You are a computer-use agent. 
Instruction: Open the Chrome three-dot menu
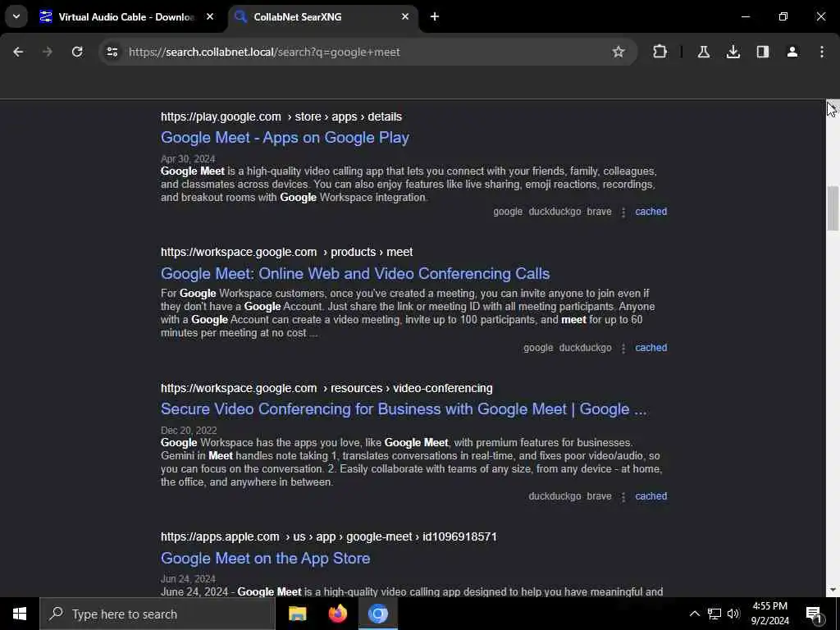[822, 52]
